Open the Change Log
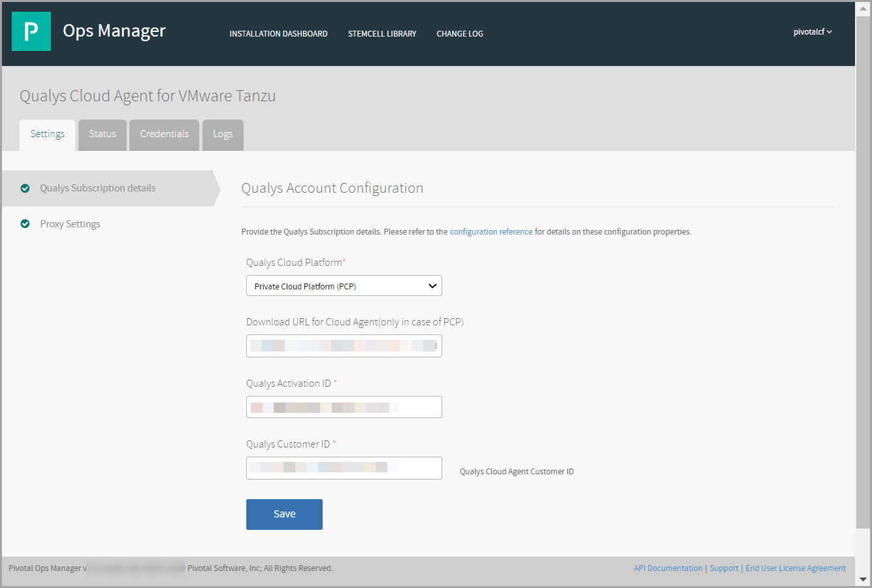The height and width of the screenshot is (588, 872). coord(460,34)
